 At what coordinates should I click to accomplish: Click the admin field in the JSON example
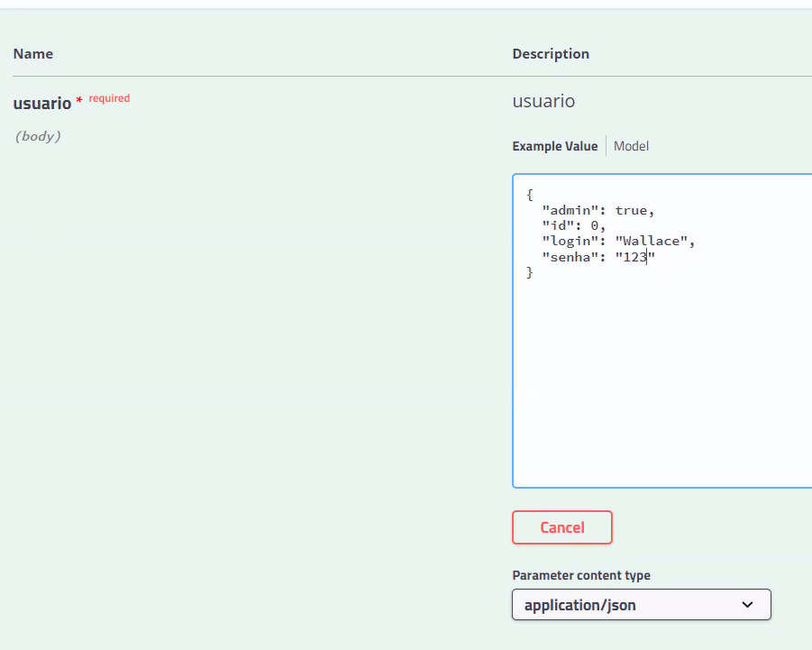[x=562, y=209]
